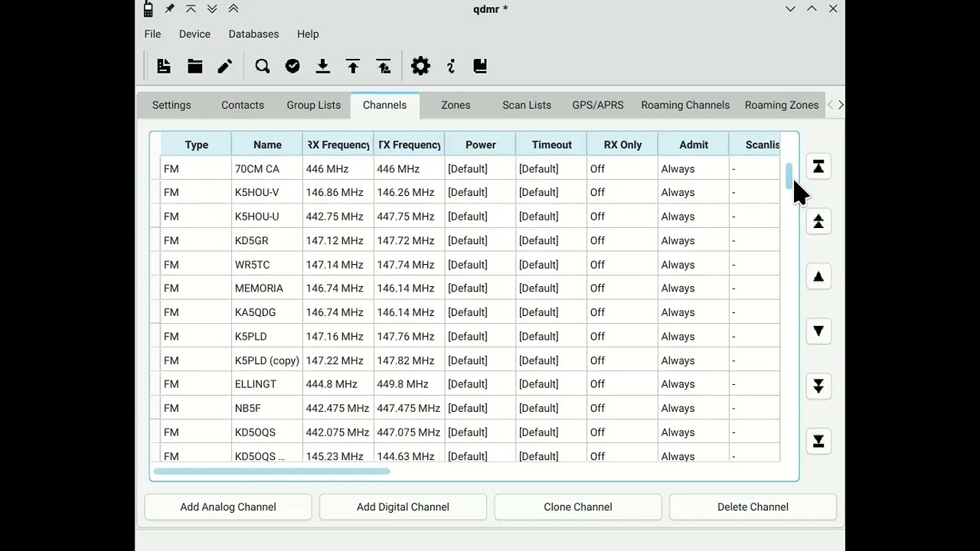The image size is (980, 551).
Task: Move selected channel up one row
Action: (x=818, y=277)
